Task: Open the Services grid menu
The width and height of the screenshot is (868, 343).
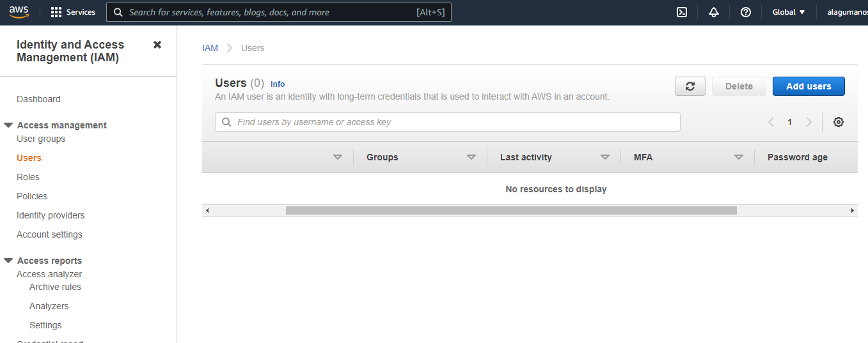Action: tap(73, 12)
